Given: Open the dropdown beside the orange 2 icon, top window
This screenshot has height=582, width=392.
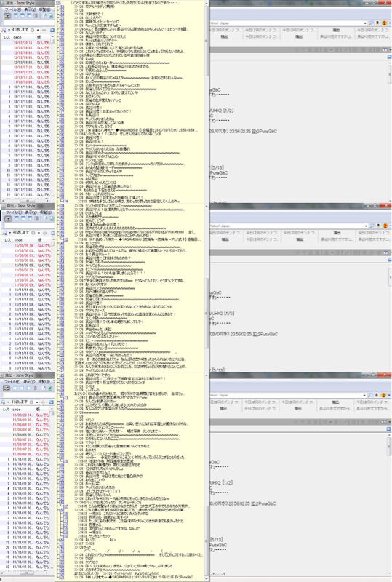Looking at the screenshot, I should click(388, 23).
